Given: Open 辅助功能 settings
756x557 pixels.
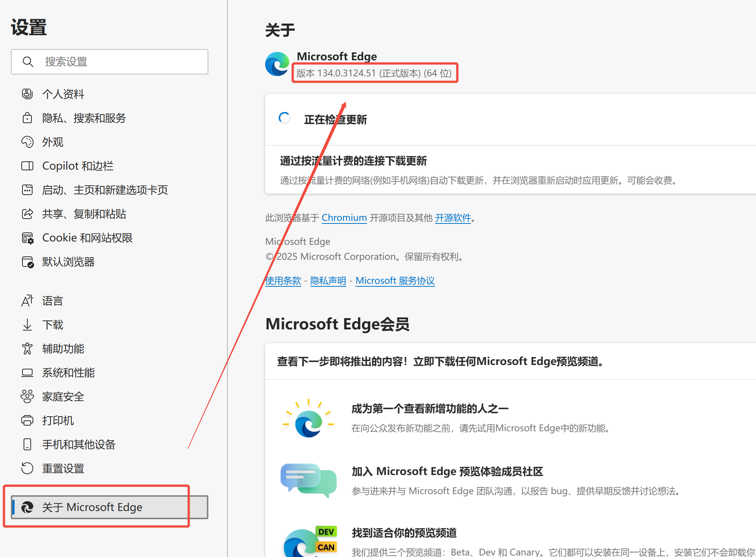Looking at the screenshot, I should (63, 348).
